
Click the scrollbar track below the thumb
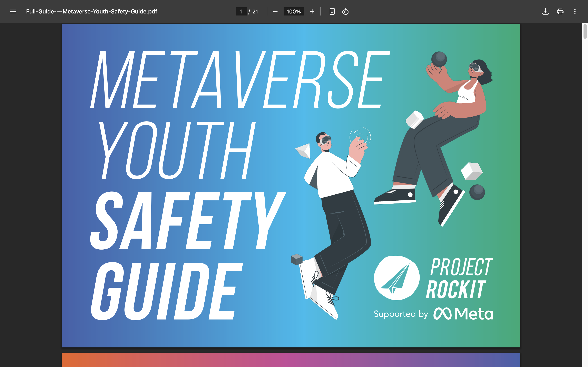point(585,194)
